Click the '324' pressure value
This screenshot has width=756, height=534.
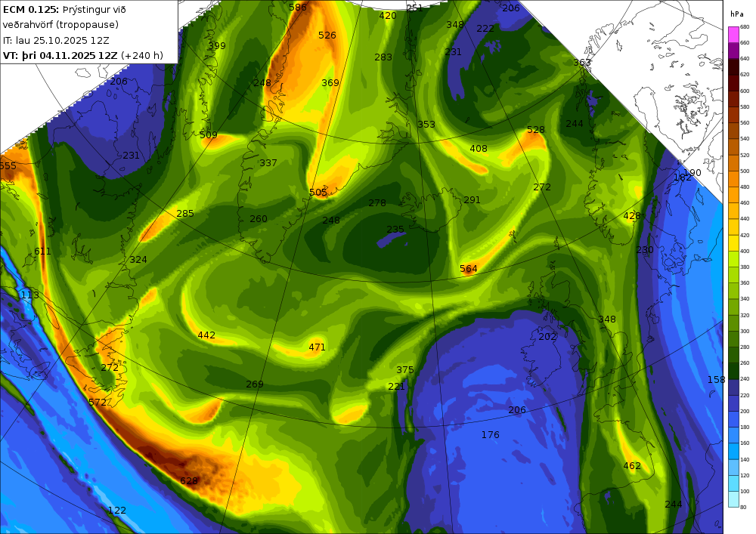138,260
